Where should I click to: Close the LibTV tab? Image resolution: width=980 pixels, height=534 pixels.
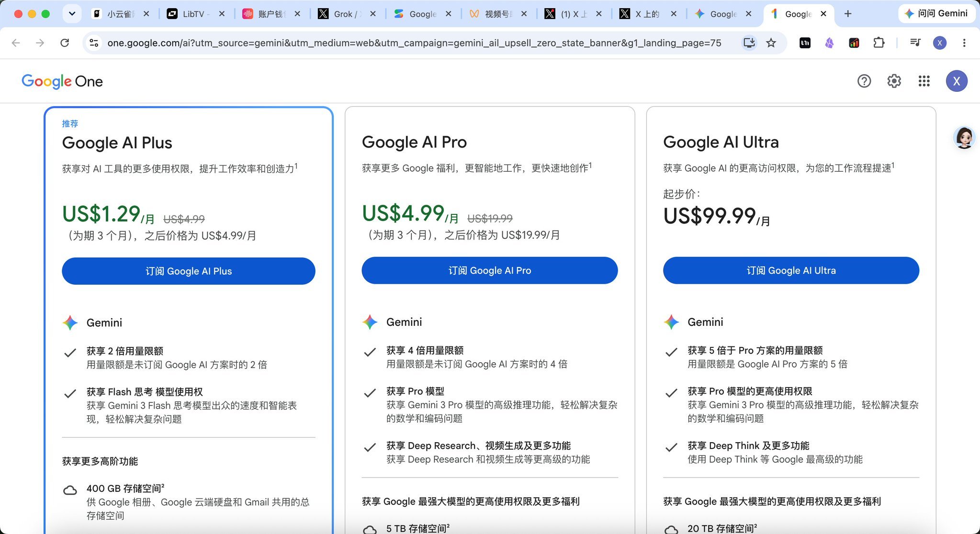[222, 14]
